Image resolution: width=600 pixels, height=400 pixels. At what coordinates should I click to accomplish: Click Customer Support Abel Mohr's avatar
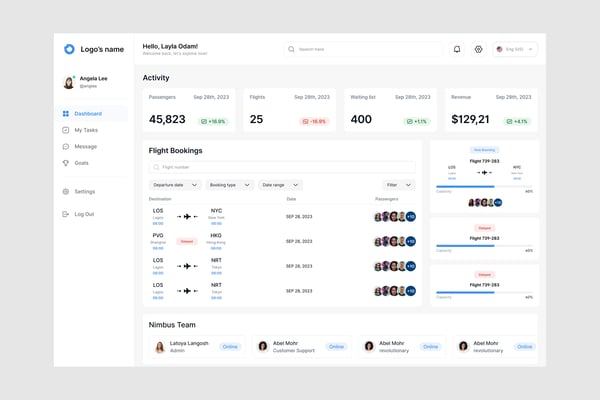(263, 346)
